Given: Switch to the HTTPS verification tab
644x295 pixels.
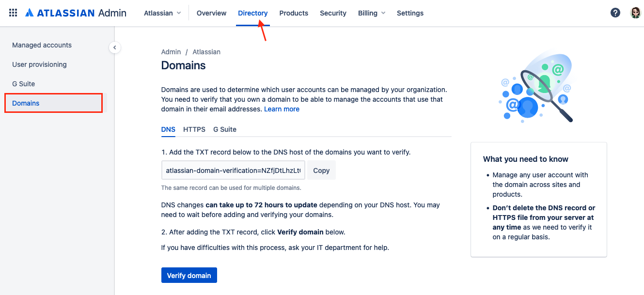Looking at the screenshot, I should pos(194,129).
